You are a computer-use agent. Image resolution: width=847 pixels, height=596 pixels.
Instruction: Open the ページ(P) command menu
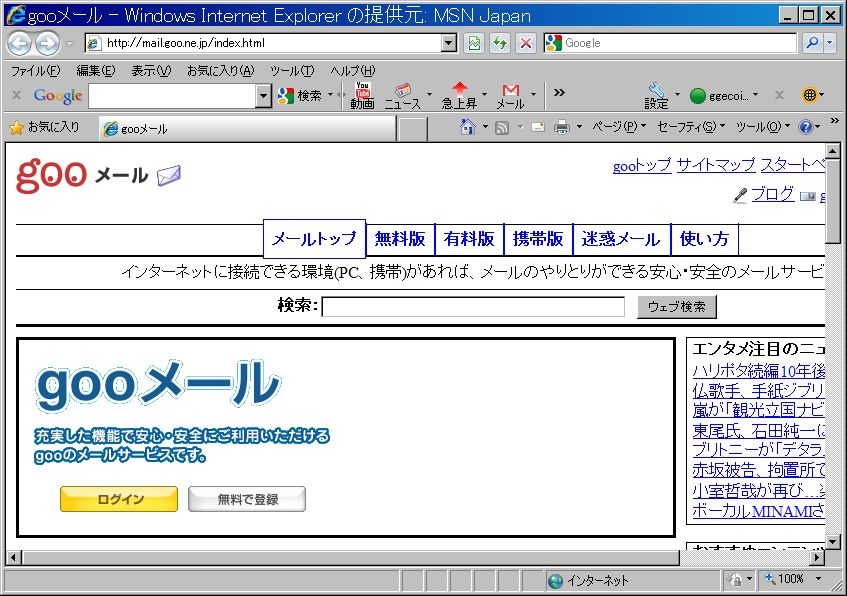coord(619,127)
